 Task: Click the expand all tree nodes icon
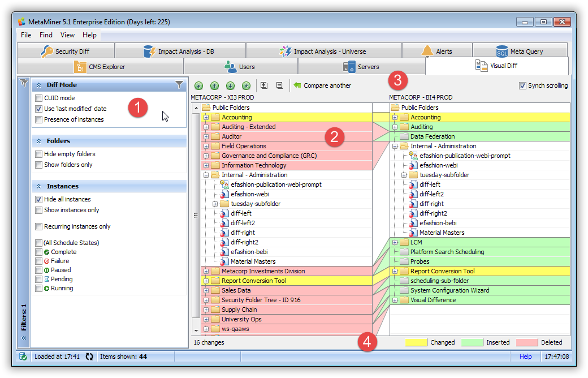[264, 85]
